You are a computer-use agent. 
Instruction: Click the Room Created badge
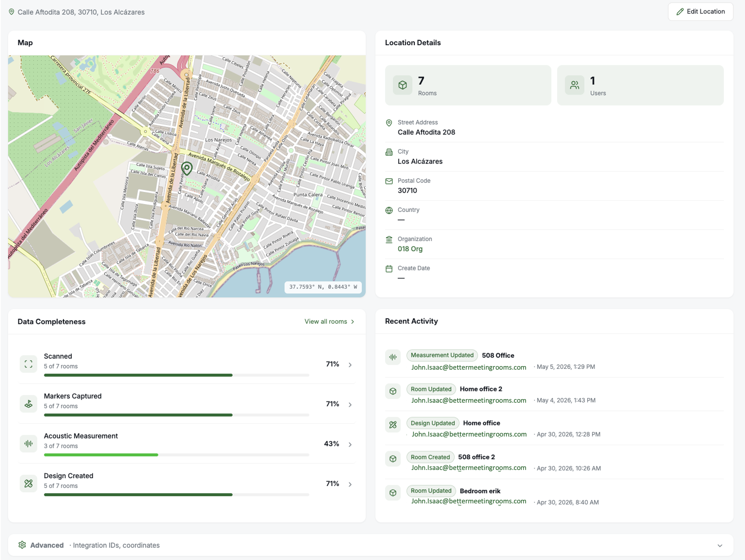430,457
